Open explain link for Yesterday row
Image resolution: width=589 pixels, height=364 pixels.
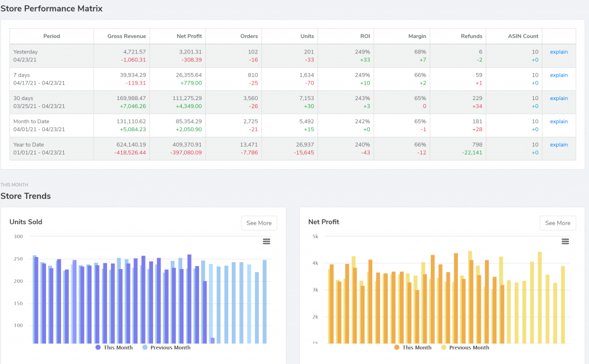point(559,52)
